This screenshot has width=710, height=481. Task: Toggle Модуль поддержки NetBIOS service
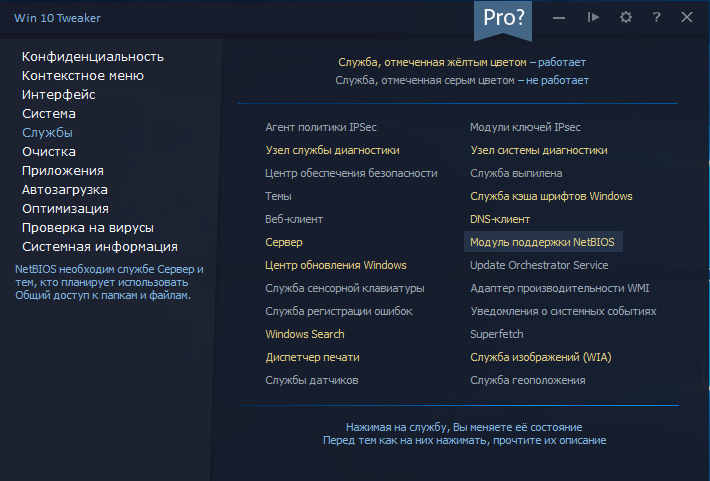542,242
